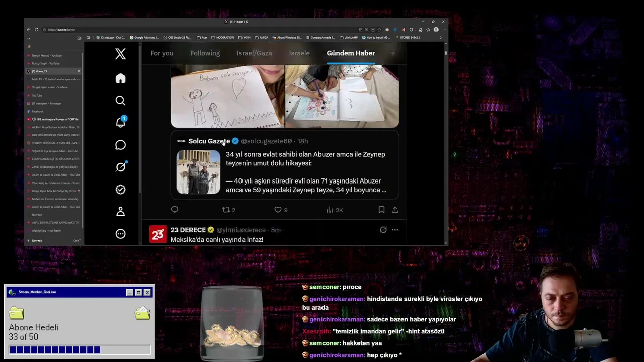This screenshot has height=362, width=644.
Task: Open Notifications bell icon
Action: (x=120, y=122)
